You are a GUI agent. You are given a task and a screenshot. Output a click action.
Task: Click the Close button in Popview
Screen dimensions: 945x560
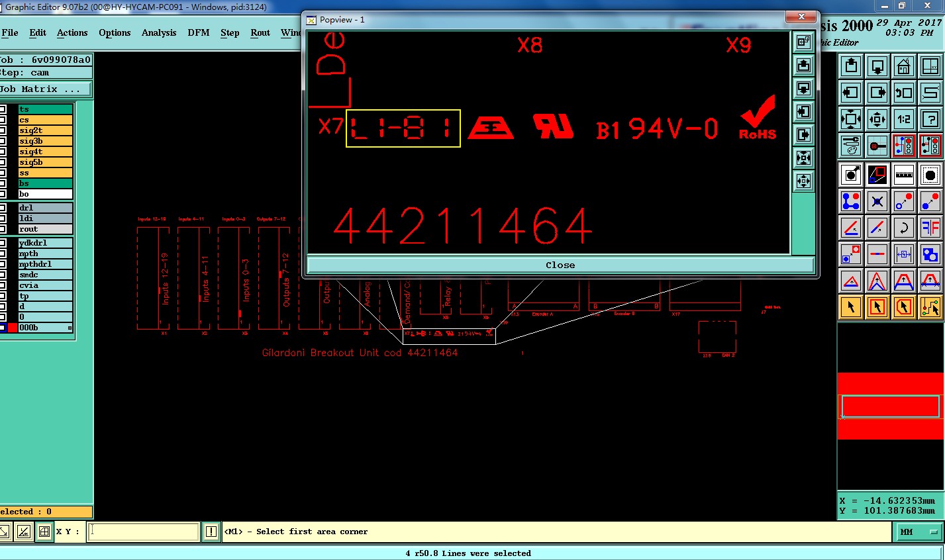click(x=560, y=265)
